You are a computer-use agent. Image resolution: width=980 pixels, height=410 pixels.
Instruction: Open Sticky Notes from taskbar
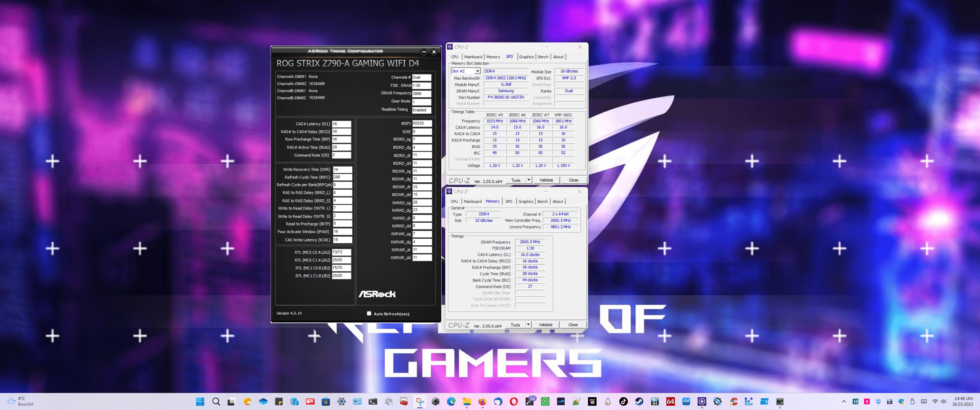pyautogui.click(x=279, y=402)
